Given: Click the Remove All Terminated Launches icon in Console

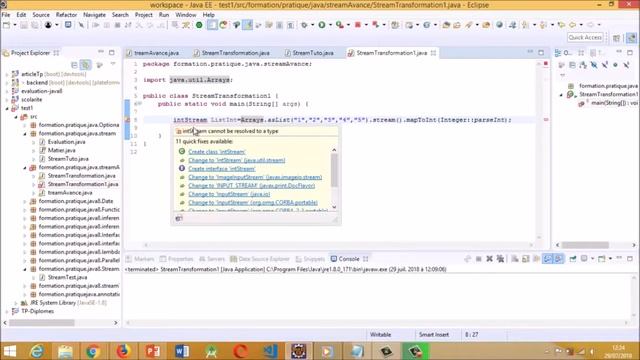Looking at the screenshot, I should [x=500, y=259].
